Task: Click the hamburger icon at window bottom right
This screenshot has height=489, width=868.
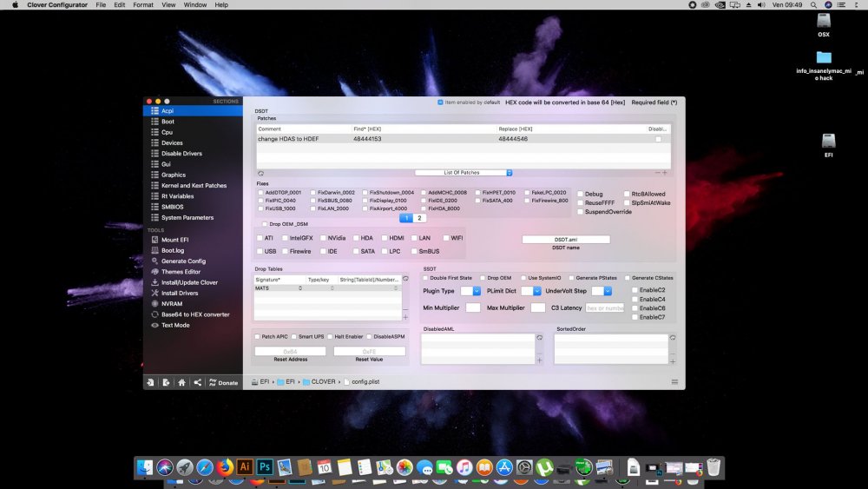Action: pos(674,381)
